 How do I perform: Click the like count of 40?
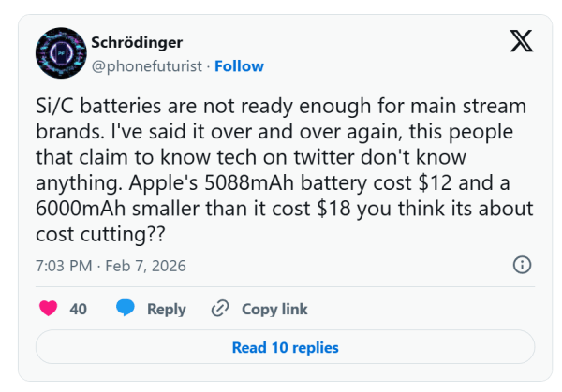tap(79, 309)
